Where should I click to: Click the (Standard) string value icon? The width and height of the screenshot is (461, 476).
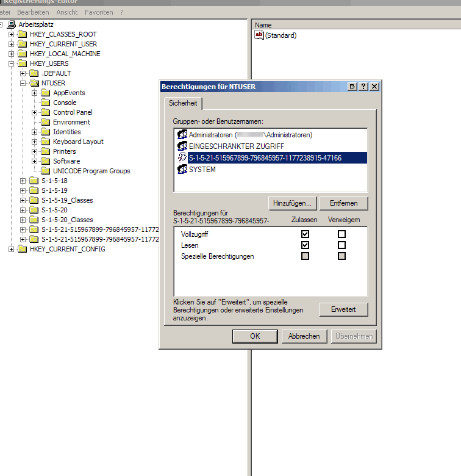click(259, 35)
